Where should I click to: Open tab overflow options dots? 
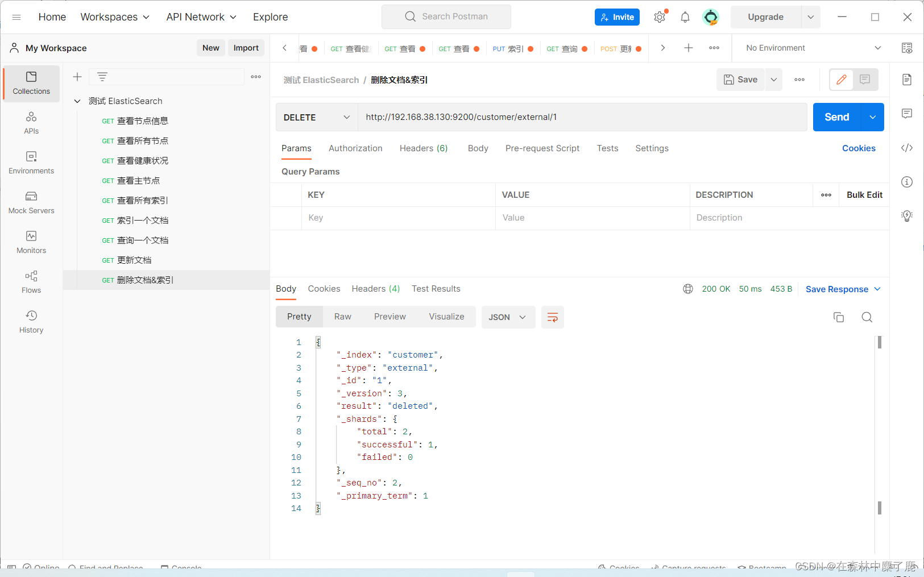coord(714,48)
